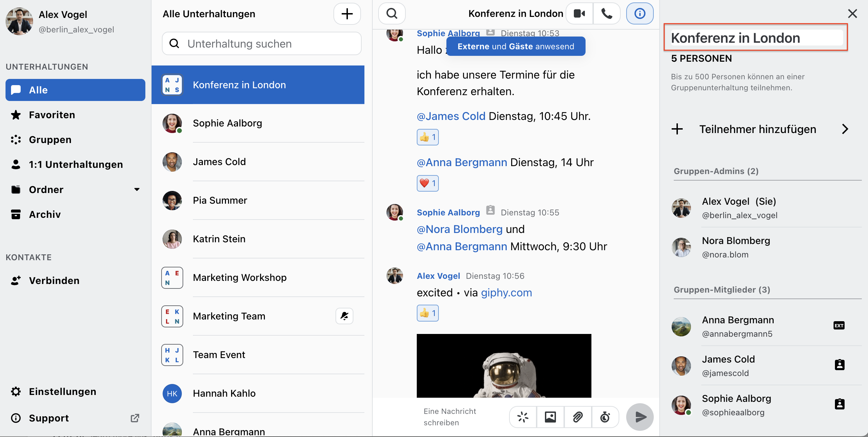
Task: Toggle the thumbs-up reaction under James Cold's mention
Action: coord(427,137)
